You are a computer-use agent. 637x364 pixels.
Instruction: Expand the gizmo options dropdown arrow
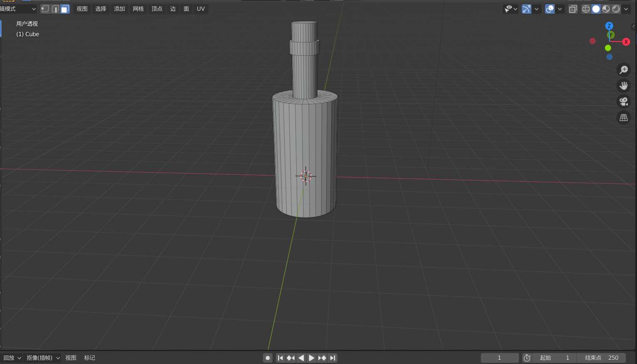click(x=537, y=9)
